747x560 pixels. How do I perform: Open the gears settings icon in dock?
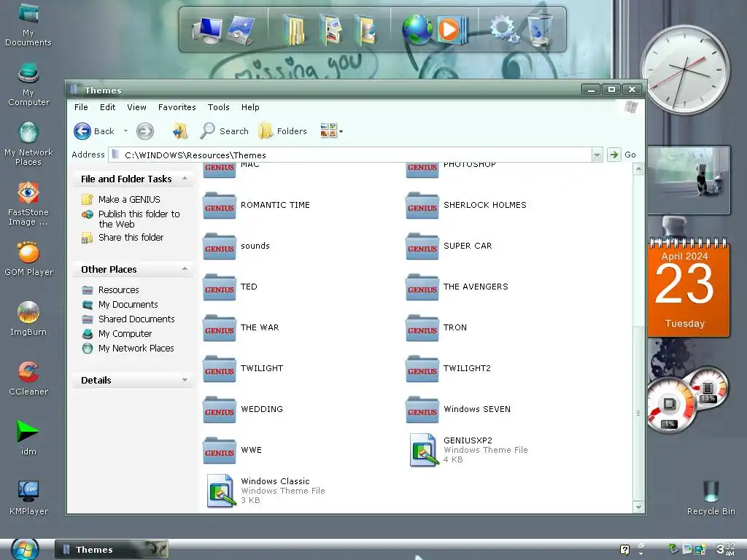505,29
